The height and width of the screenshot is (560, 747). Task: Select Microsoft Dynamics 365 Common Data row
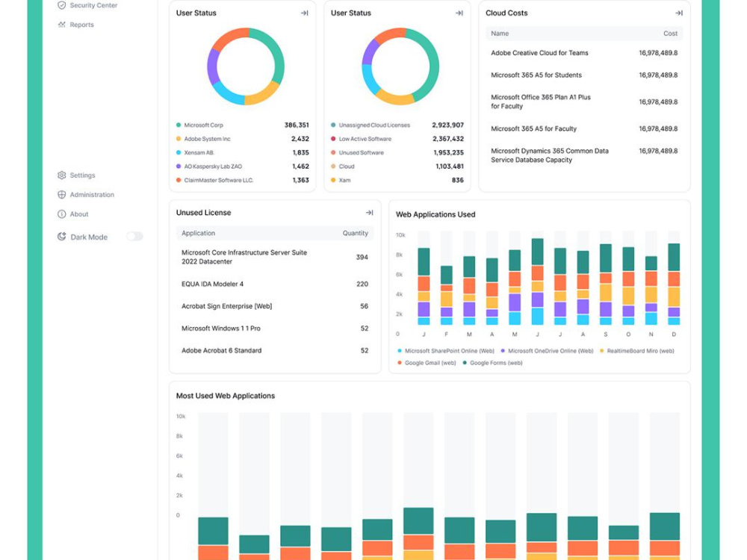pyautogui.click(x=584, y=155)
